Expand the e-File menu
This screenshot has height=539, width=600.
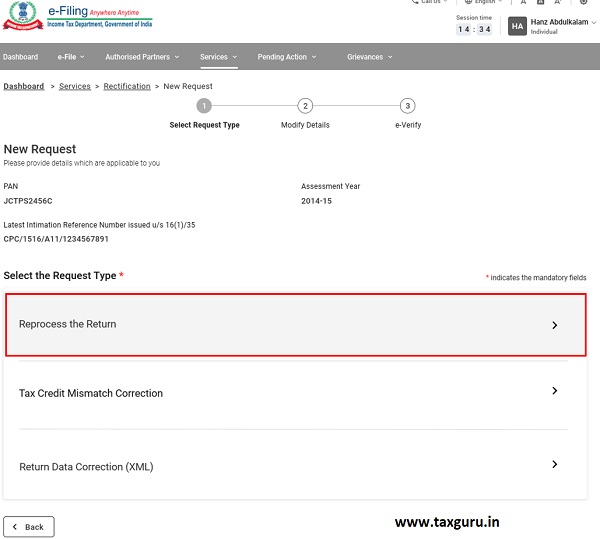coord(71,57)
